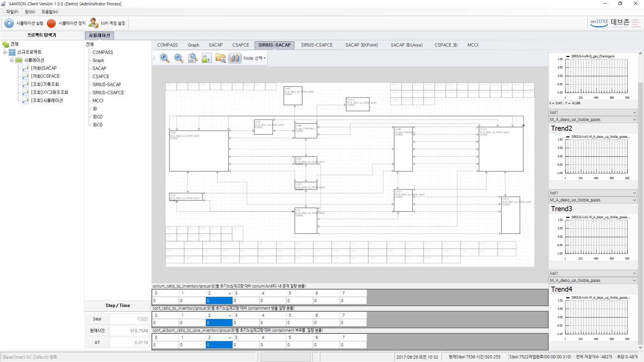This screenshot has width=644, height=362.
Task: Click highlighted cell in corium_ratio_to_inventory table
Action: click(x=219, y=301)
